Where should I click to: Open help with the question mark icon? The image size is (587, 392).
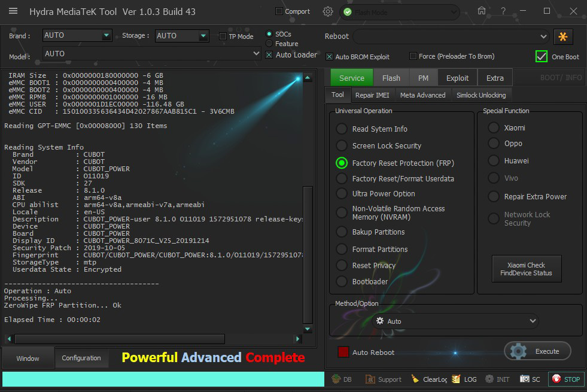[x=503, y=11]
